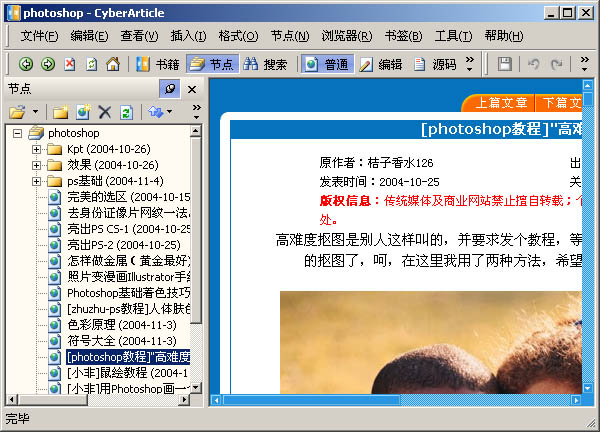600x432 pixels.
Task: Click the 下篇文章 next article button
Action: (x=559, y=103)
